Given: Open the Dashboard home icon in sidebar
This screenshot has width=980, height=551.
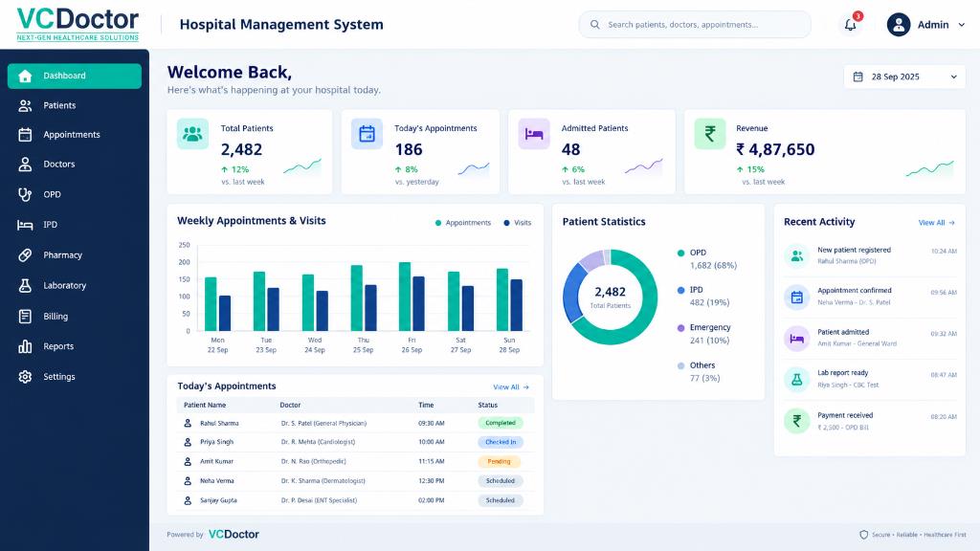Looking at the screenshot, I should point(25,77).
